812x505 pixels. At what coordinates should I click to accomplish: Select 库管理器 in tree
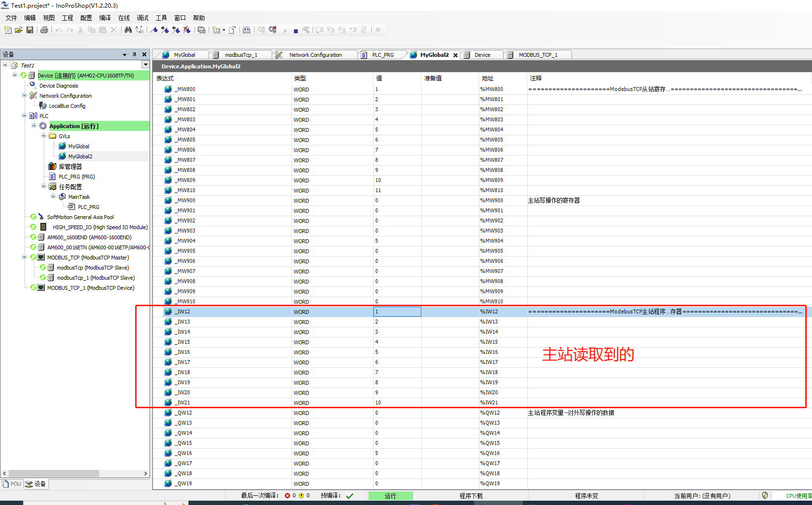tap(70, 167)
